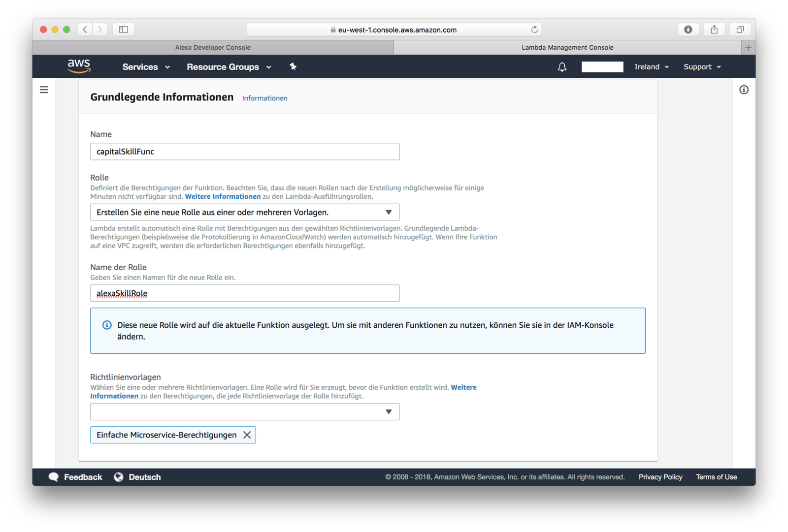Open the notifications bell icon
The height and width of the screenshot is (532, 788).
click(x=562, y=67)
